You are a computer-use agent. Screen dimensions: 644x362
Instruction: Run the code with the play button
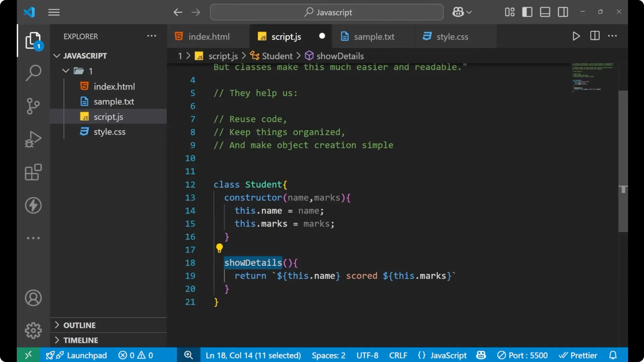click(576, 36)
